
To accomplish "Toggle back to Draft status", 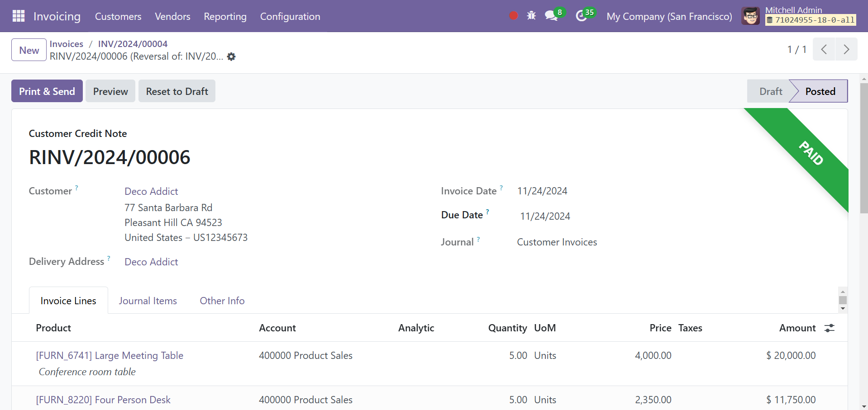I will [x=770, y=91].
